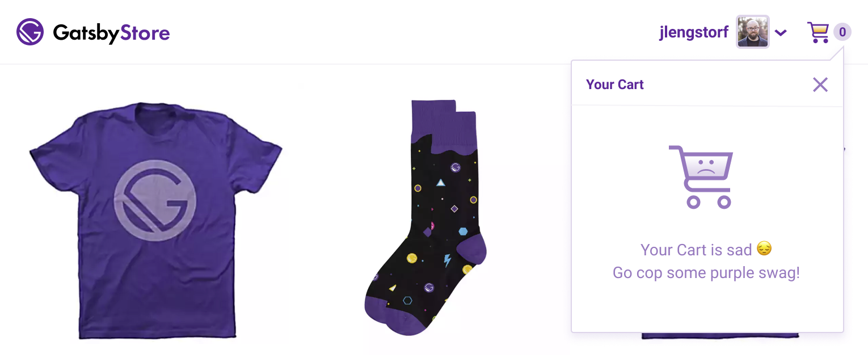
Task: Click the pensive face emoji
Action: click(x=764, y=249)
